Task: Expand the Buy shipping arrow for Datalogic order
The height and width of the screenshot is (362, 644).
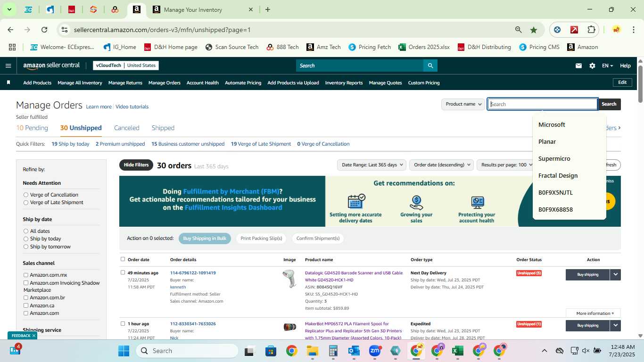Action: point(615,274)
